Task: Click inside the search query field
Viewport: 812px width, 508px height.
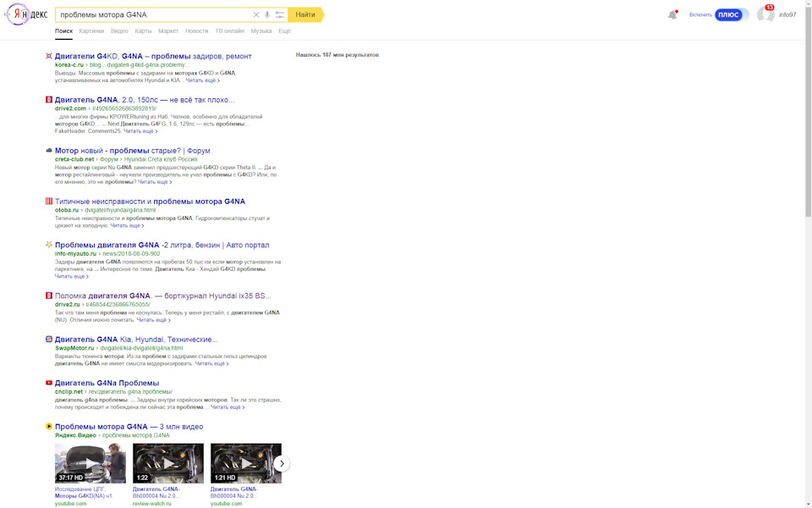Action: (x=154, y=15)
